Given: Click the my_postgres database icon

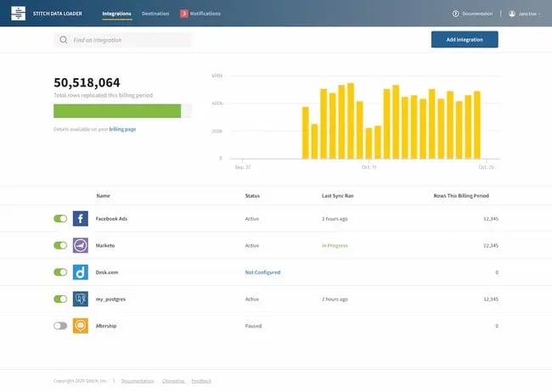Looking at the screenshot, I should pyautogui.click(x=81, y=299).
